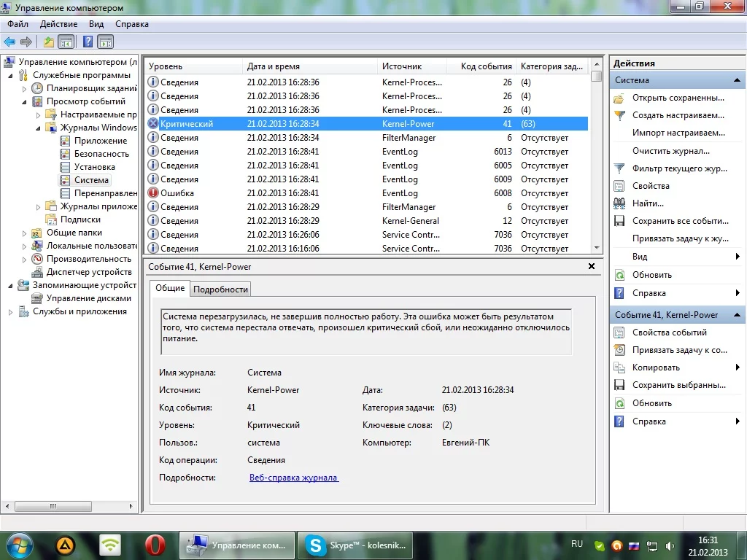Viewport: 747px width, 560px height.
Task: Open the Windows Start orb
Action: [19, 545]
